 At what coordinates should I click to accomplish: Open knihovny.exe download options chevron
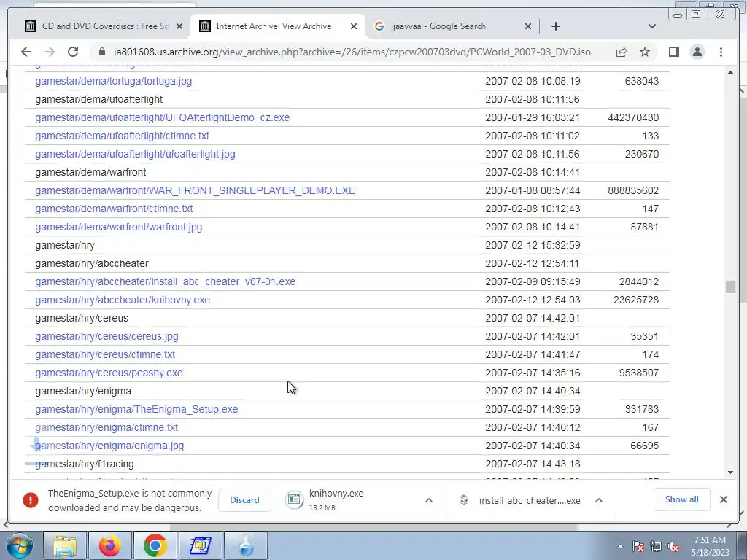click(x=429, y=500)
